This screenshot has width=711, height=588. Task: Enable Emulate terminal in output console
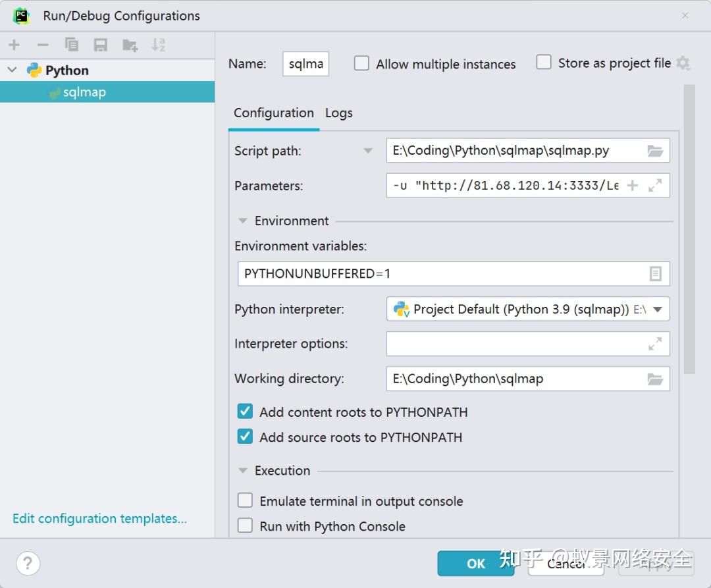pos(244,500)
